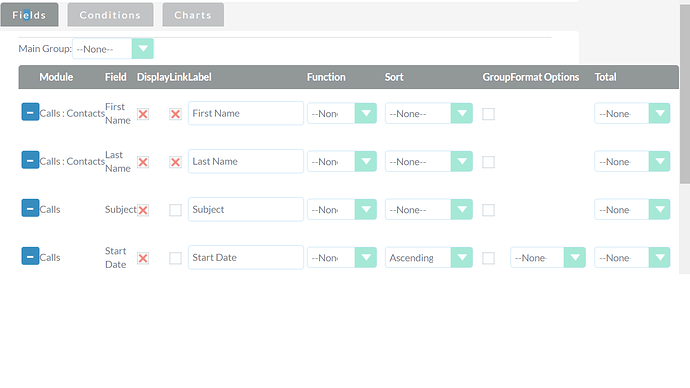Enable Group checkbox for Start Date row
690x388 pixels.
(488, 258)
